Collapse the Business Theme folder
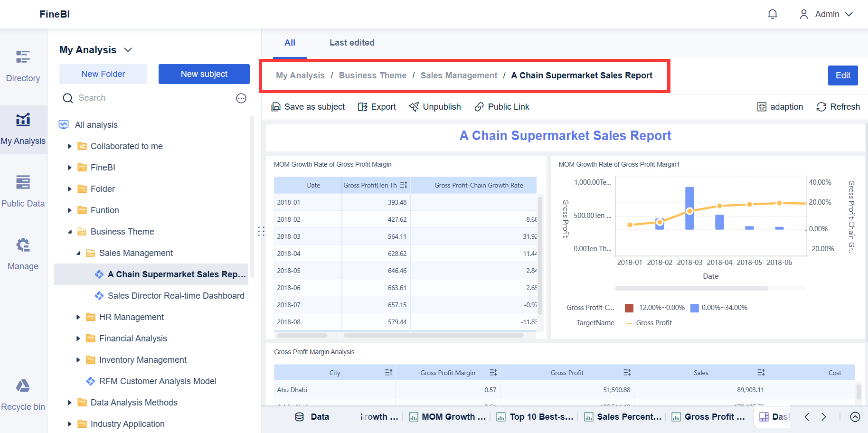 pos(71,231)
